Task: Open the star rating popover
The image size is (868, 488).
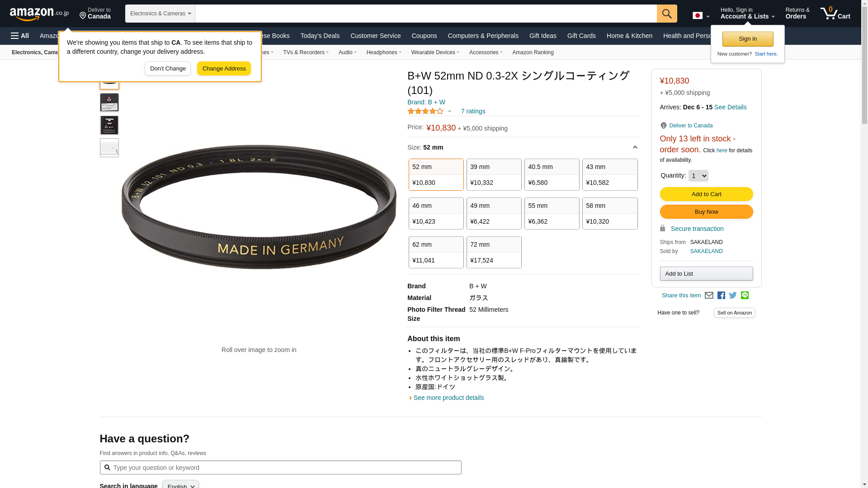Action: click(x=429, y=111)
